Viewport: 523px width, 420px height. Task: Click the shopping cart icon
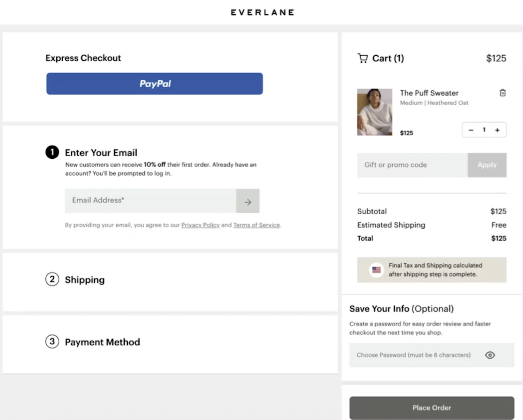363,58
